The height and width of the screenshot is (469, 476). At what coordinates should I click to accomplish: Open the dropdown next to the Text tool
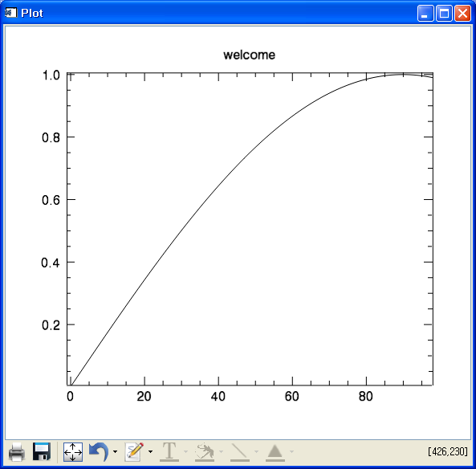tap(185, 451)
